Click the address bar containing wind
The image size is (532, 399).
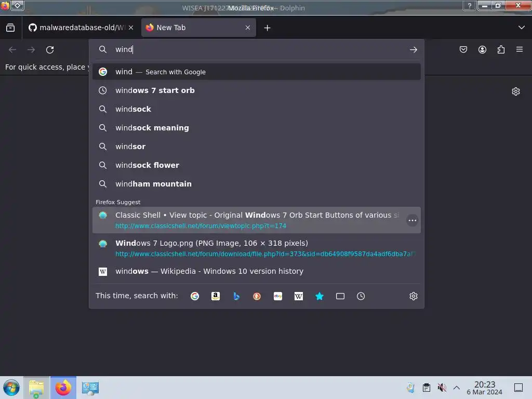(257, 49)
